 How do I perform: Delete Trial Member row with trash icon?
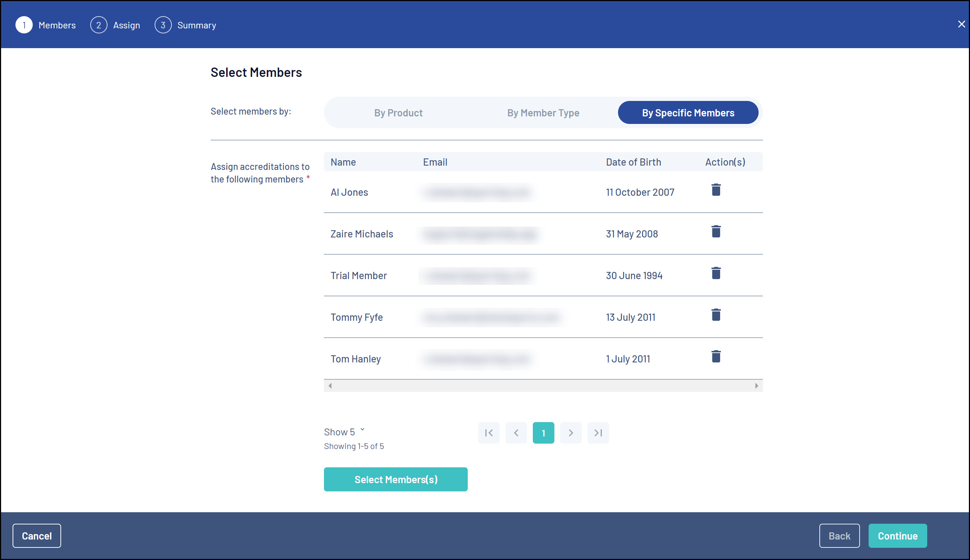tap(715, 273)
